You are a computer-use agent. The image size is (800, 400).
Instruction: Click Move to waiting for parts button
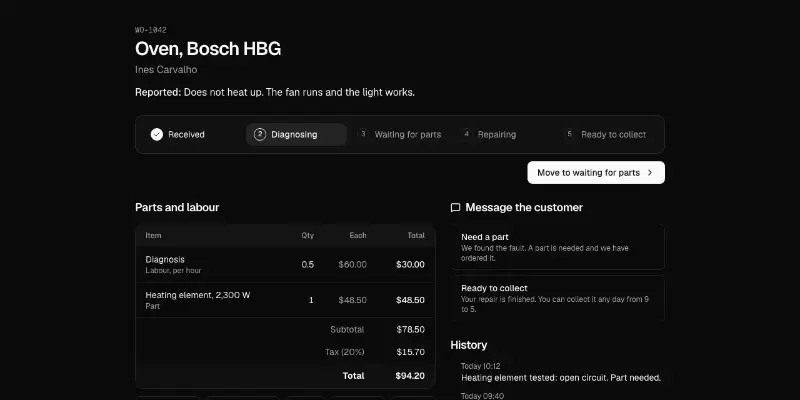[x=596, y=172]
